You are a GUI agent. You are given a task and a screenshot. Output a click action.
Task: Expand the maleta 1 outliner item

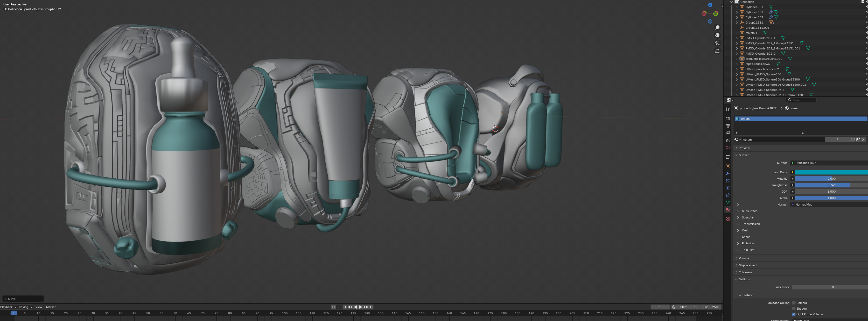pyautogui.click(x=737, y=33)
